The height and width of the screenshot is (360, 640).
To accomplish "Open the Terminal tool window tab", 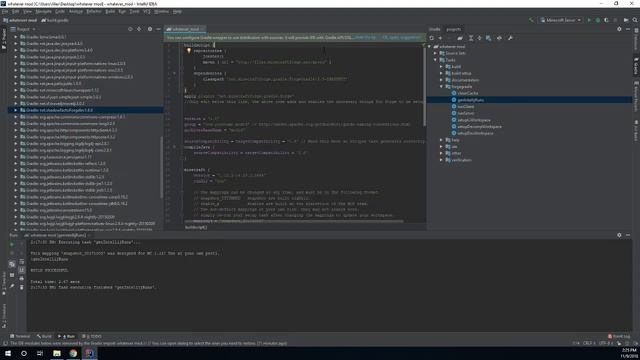I will 20,336.
